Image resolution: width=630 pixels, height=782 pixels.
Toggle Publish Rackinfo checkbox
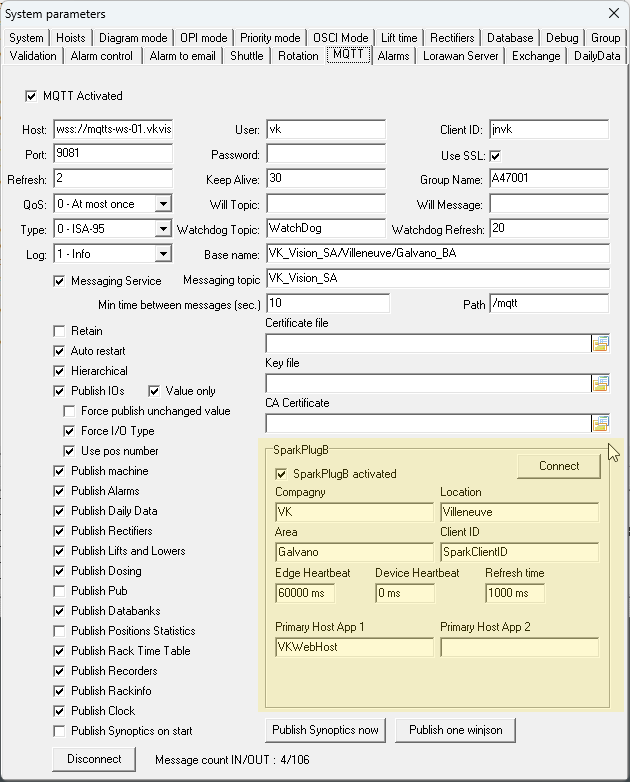point(59,691)
